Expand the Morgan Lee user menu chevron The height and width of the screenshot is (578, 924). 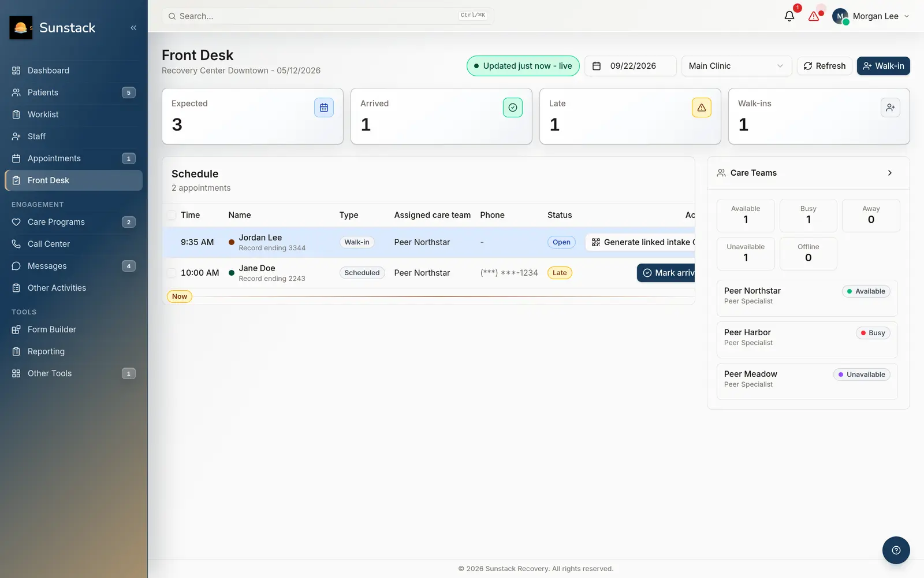(907, 16)
